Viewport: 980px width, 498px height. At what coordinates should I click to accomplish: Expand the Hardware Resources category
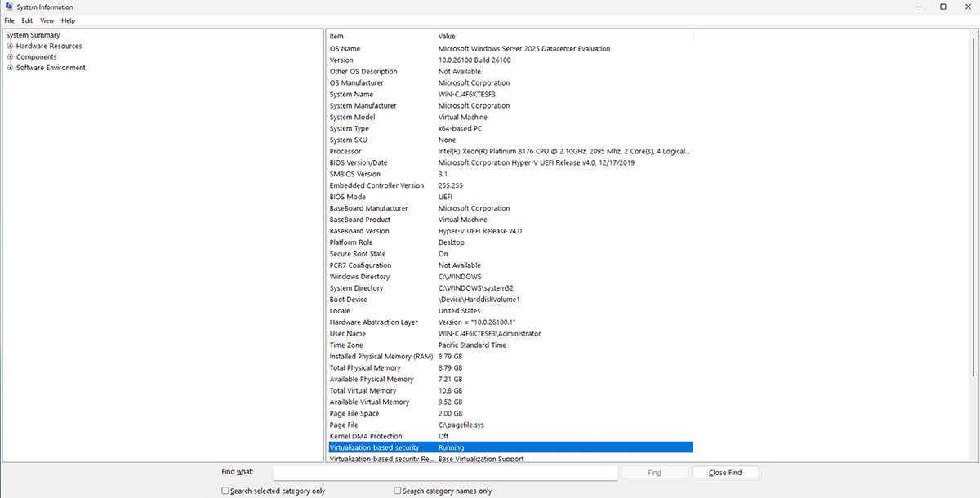click(x=10, y=46)
